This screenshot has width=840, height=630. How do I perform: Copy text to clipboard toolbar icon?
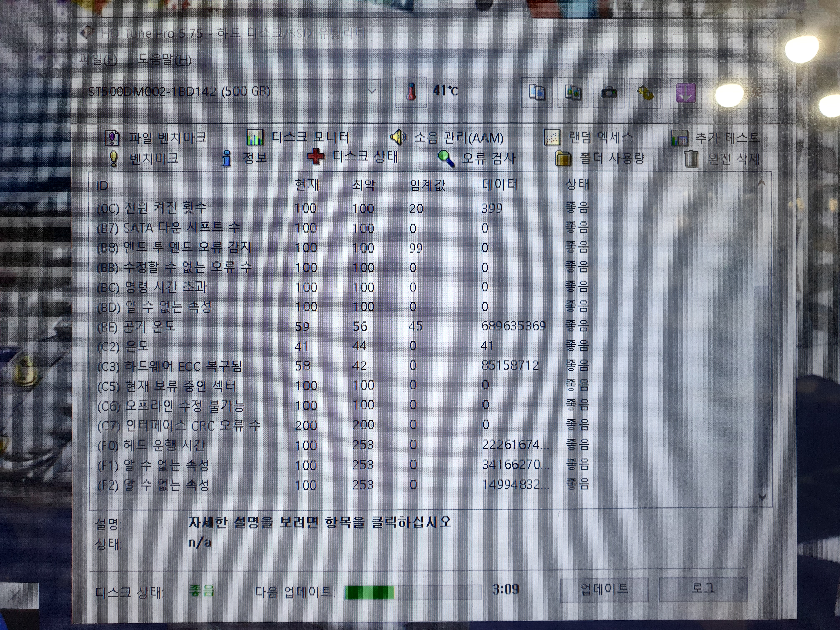click(537, 92)
